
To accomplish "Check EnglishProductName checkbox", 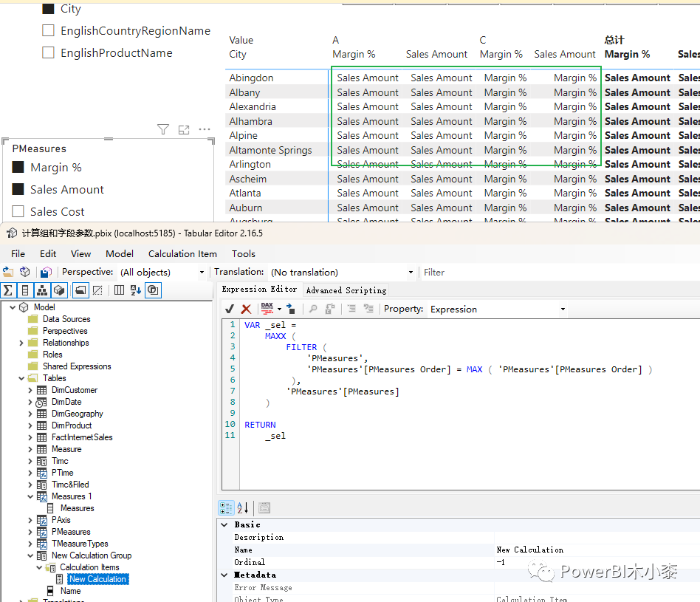I will point(48,52).
